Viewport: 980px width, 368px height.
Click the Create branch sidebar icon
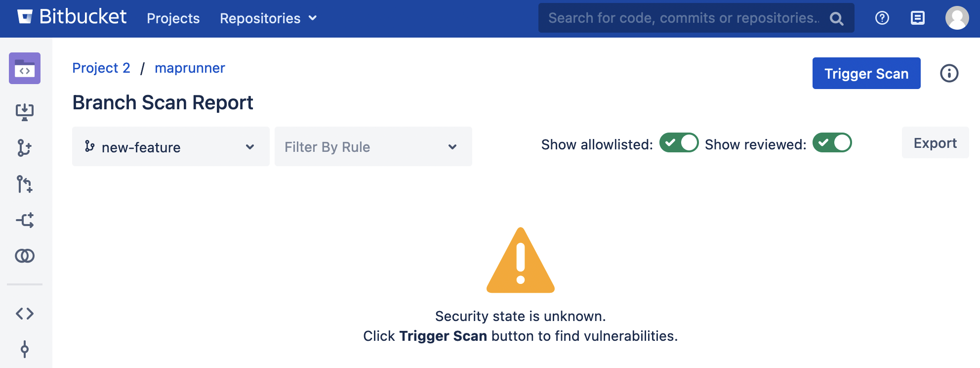point(25,148)
